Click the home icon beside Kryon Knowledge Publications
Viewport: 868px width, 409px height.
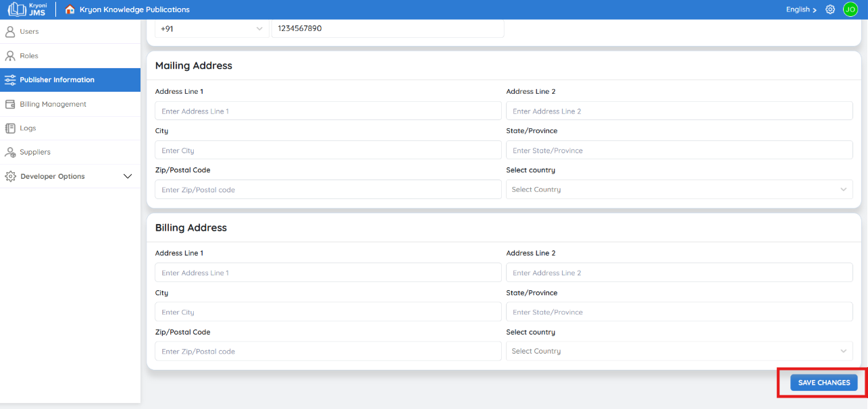(70, 9)
